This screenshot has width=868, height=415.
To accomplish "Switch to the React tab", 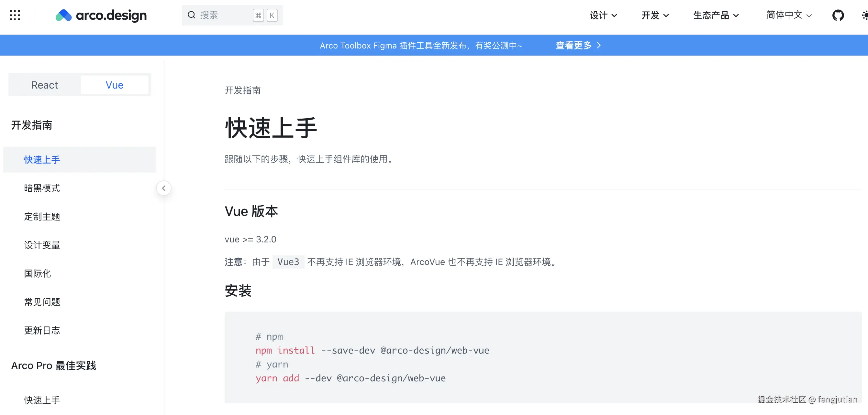I will [44, 85].
